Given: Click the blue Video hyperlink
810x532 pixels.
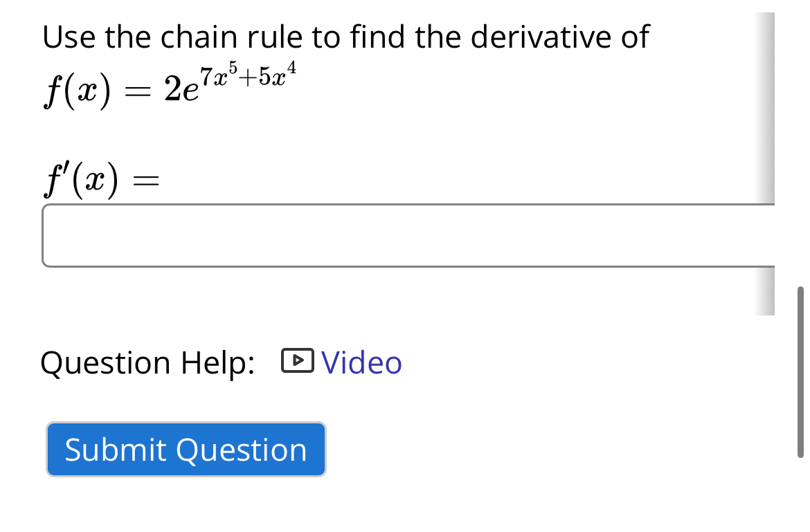Looking at the screenshot, I should pyautogui.click(x=360, y=363).
